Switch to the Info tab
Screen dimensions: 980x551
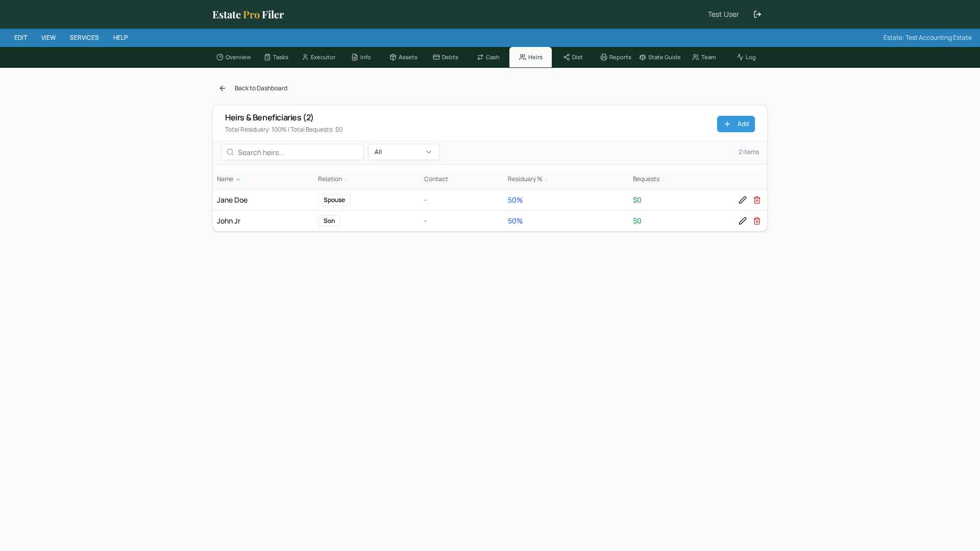[361, 57]
